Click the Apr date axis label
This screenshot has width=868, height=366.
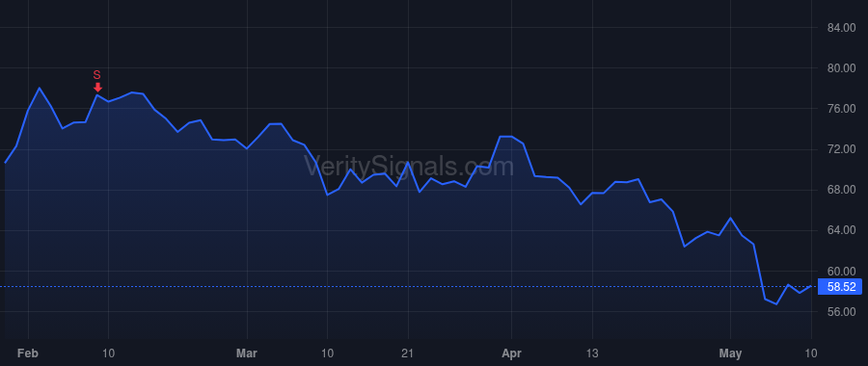point(511,353)
